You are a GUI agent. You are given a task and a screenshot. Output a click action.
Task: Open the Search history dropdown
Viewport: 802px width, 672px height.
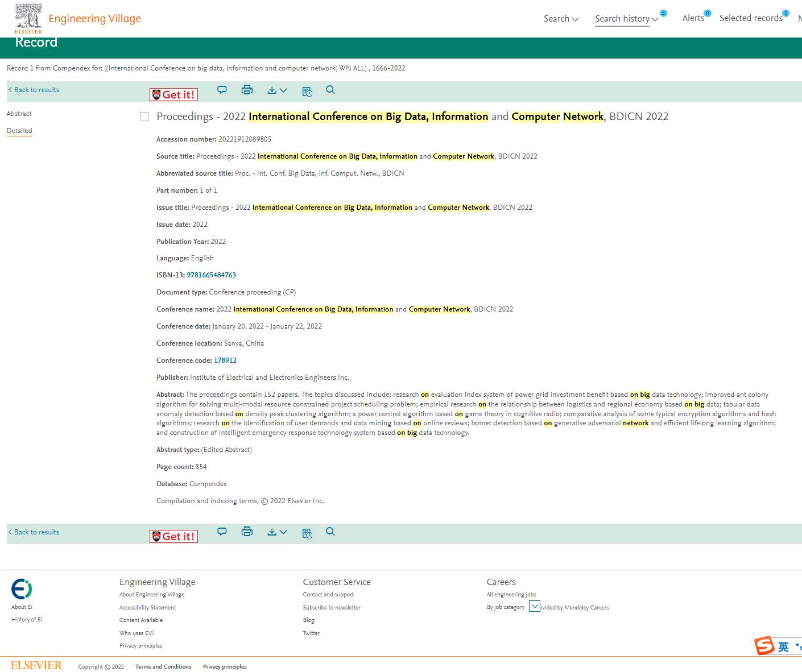click(626, 19)
